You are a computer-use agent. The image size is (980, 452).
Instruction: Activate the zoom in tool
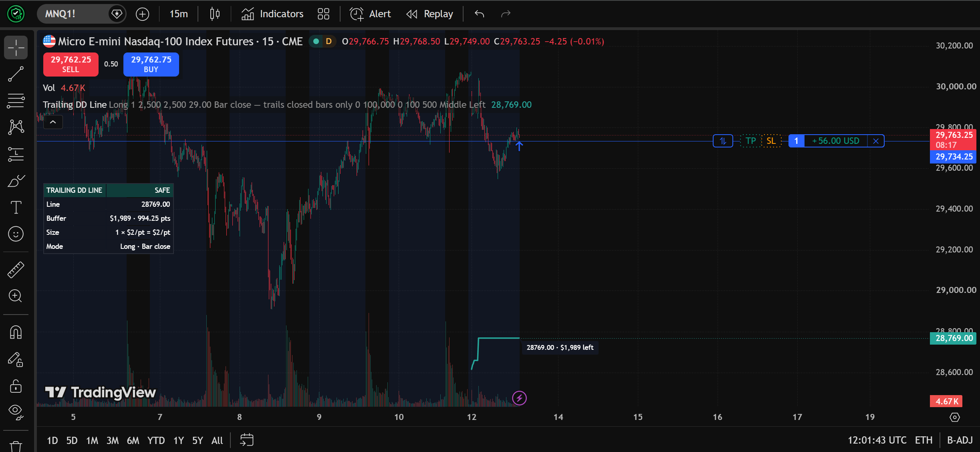click(x=16, y=296)
